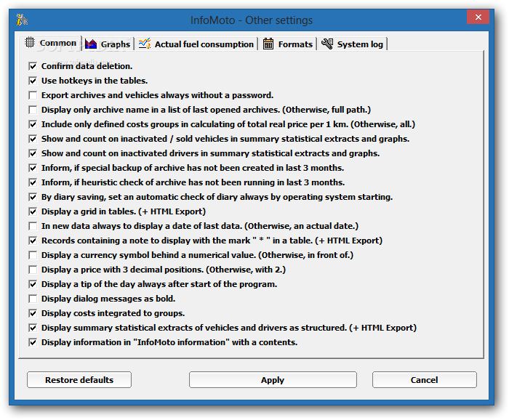This screenshot has height=420, width=509.
Task: Click the fuel consumption graph icon
Action: point(145,44)
